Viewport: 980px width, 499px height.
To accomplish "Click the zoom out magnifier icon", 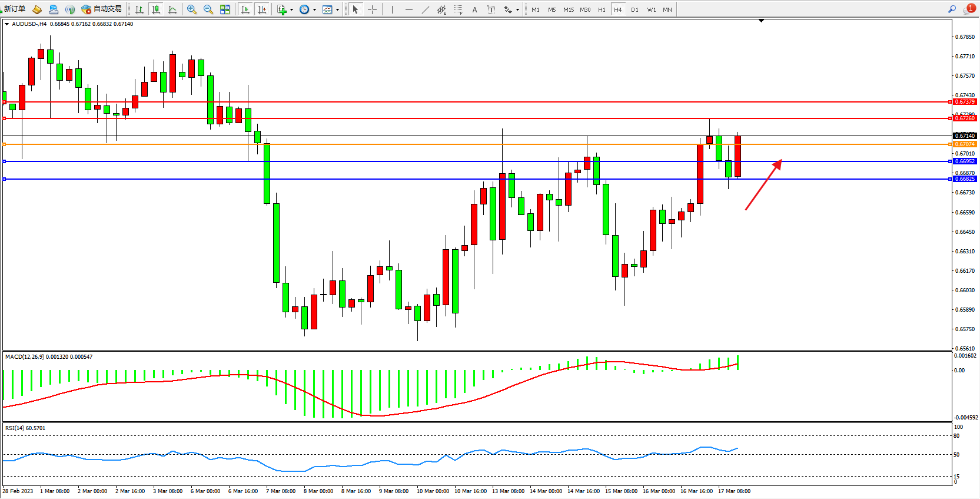I will (x=208, y=9).
